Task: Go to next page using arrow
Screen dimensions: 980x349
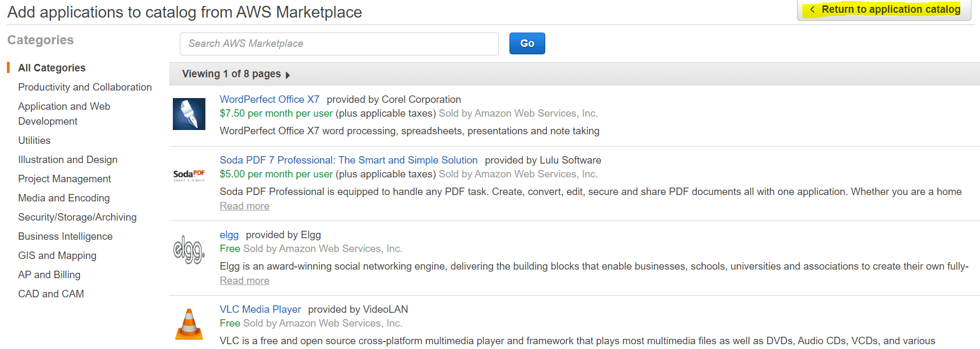Action: [x=288, y=75]
